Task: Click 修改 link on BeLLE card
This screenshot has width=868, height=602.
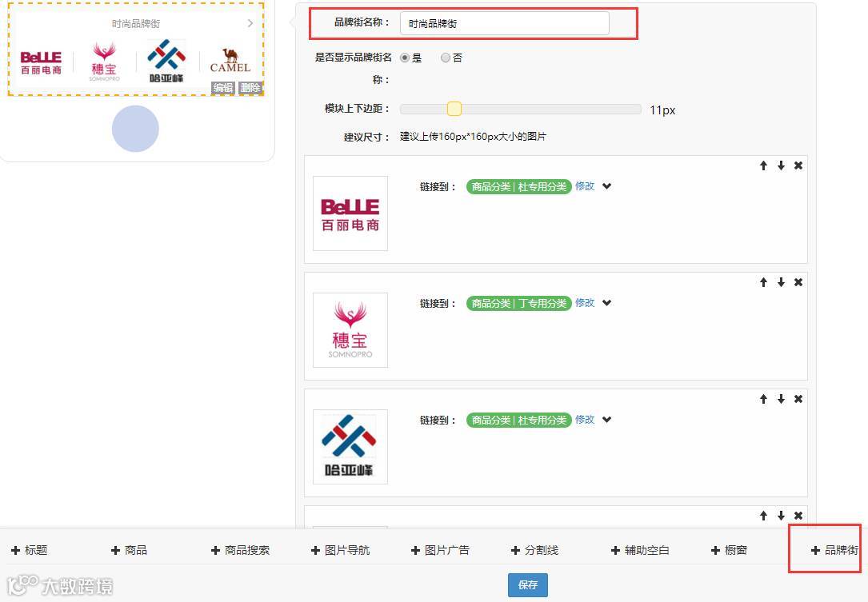Action: point(585,186)
